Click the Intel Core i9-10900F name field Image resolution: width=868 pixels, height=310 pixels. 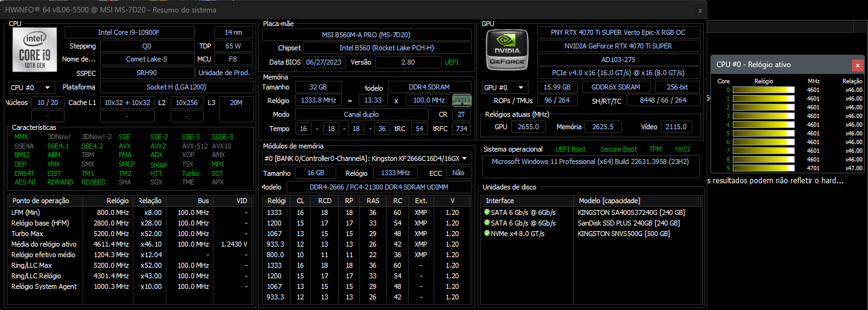pyautogui.click(x=129, y=32)
